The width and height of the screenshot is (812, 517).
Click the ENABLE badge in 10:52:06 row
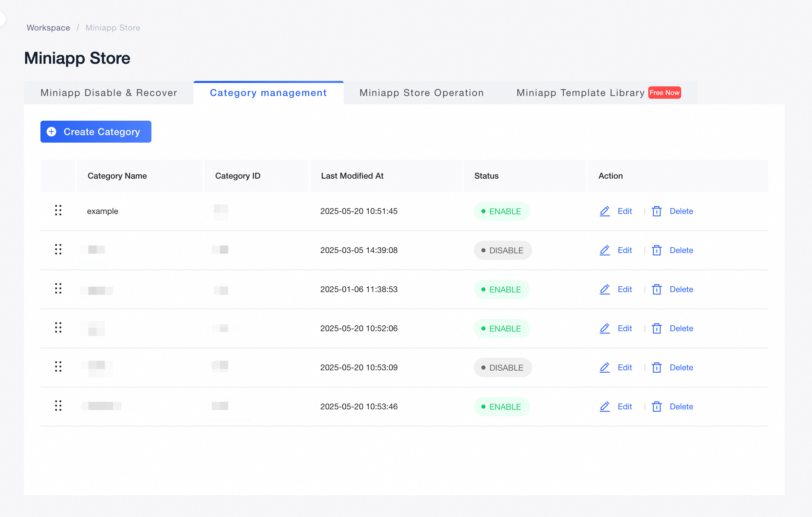pos(502,328)
